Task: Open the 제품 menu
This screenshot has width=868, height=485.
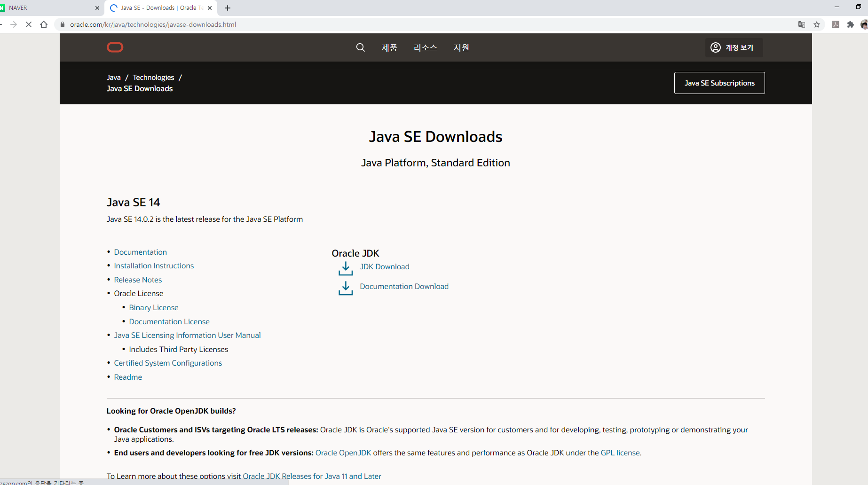Action: [389, 47]
